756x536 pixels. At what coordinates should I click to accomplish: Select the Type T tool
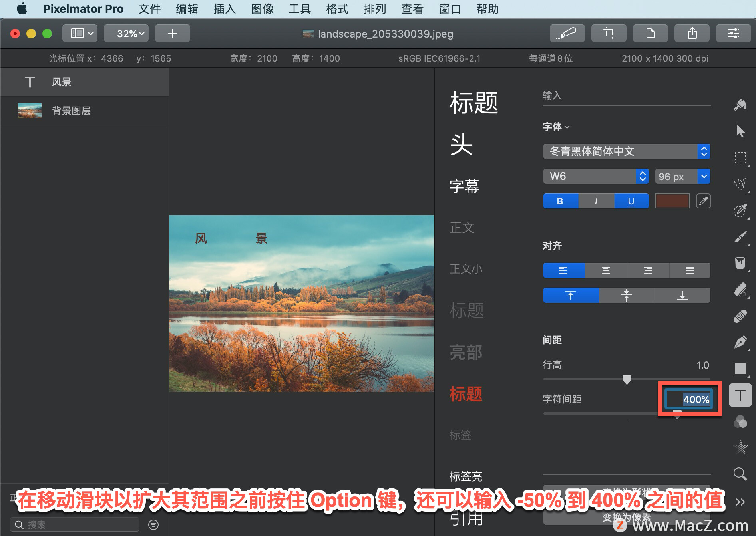click(740, 395)
